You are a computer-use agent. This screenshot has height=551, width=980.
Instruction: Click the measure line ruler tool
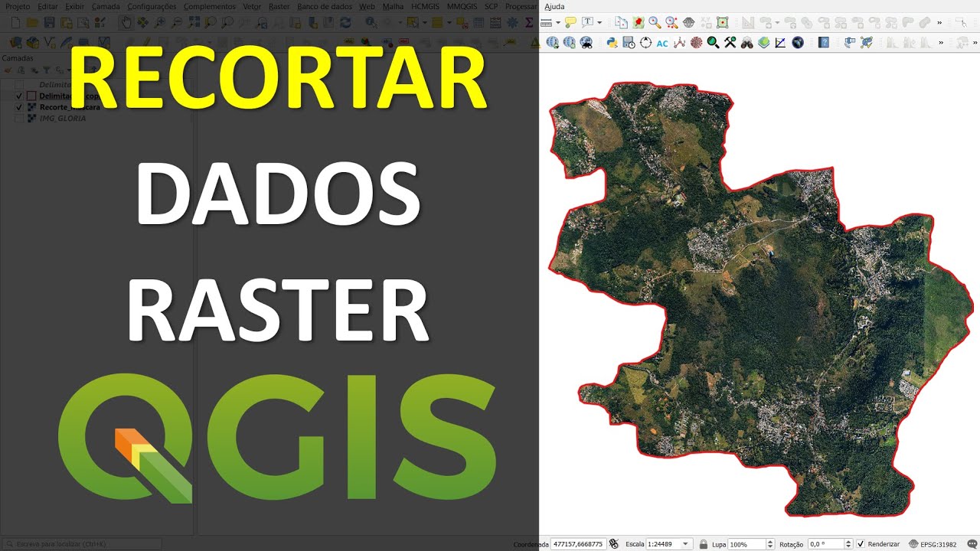point(547,23)
